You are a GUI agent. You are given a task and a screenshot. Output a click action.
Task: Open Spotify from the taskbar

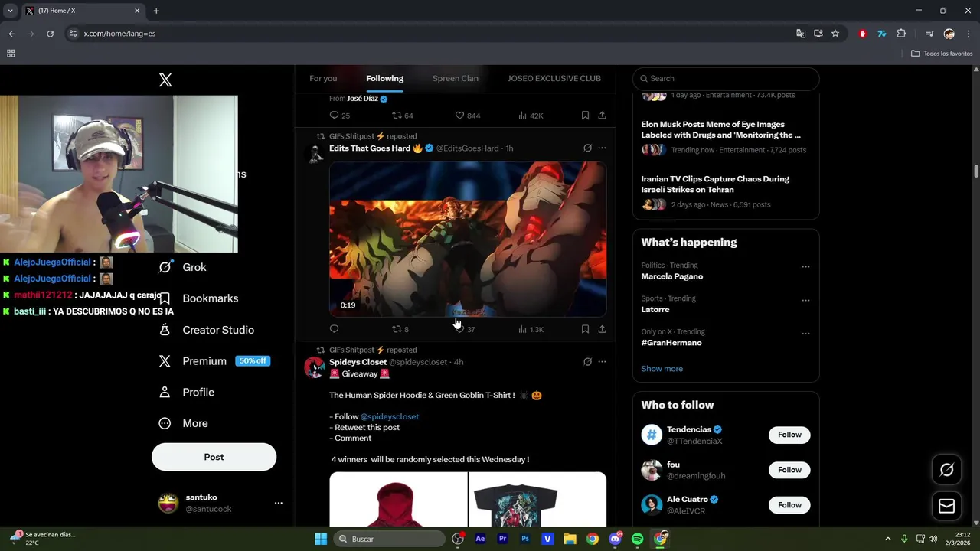[x=638, y=539]
